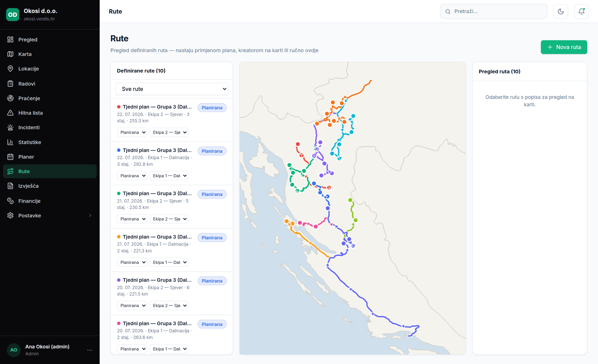Click the orange dot of 221.3 km route
The image size is (598, 364).
(x=119, y=237)
